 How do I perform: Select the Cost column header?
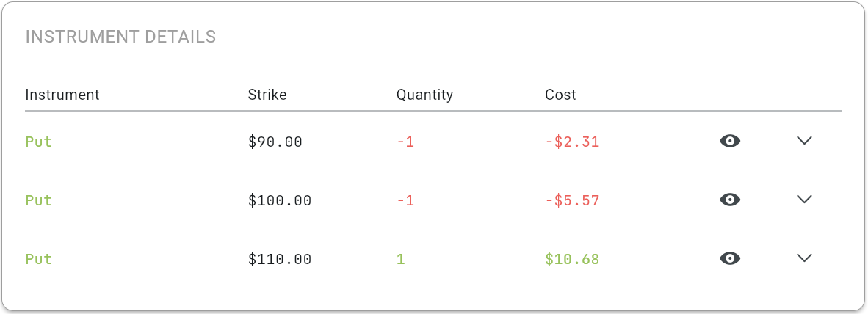pos(561,95)
